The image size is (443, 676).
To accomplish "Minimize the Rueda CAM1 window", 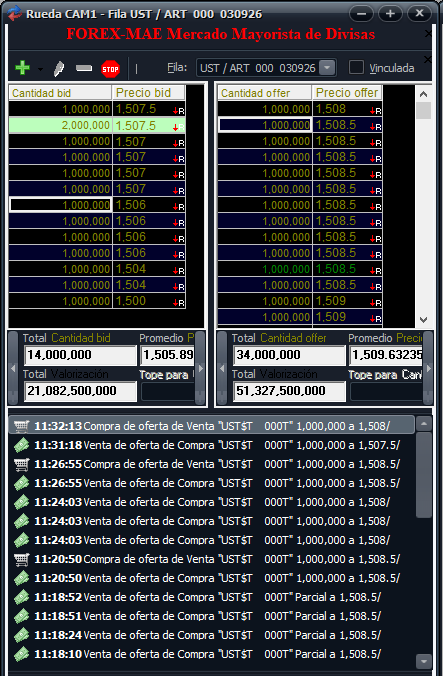I will (x=361, y=14).
